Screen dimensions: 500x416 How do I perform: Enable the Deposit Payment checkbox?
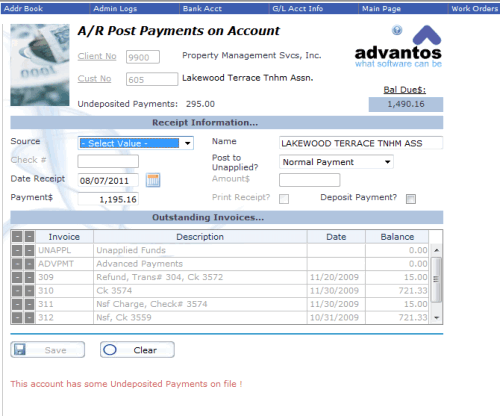411,199
